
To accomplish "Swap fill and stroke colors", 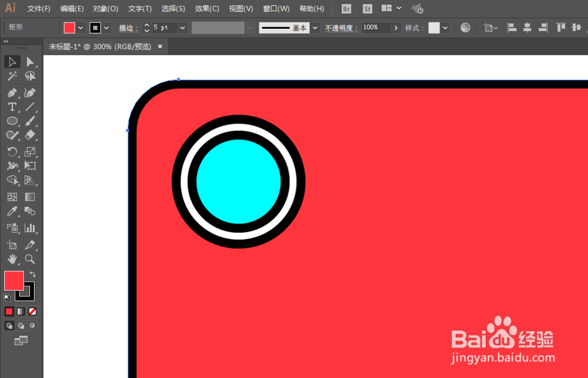I will 32,274.
